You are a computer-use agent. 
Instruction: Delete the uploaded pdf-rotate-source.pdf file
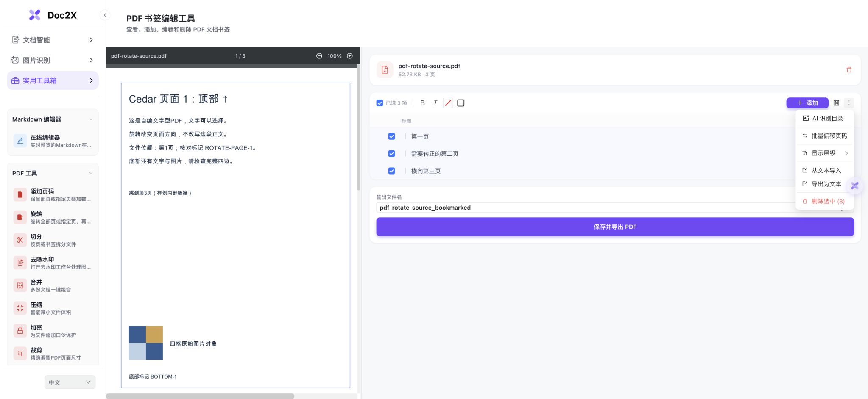pyautogui.click(x=849, y=70)
